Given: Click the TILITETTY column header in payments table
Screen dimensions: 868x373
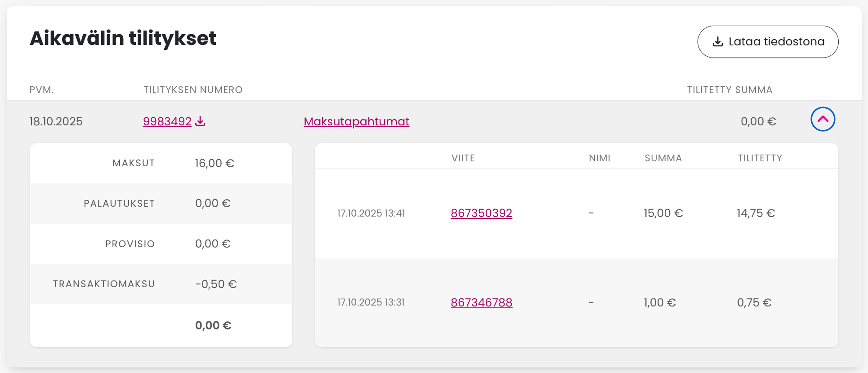Looking at the screenshot, I should pyautogui.click(x=760, y=158).
